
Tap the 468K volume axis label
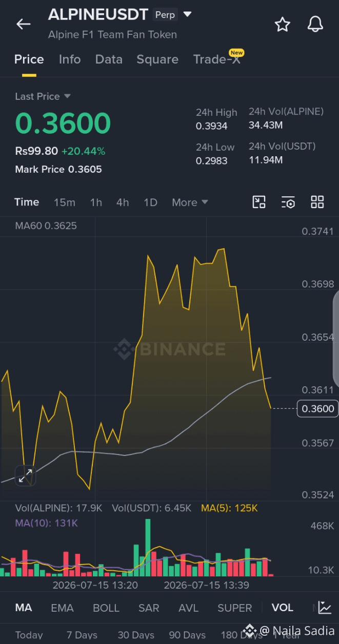coord(322,526)
